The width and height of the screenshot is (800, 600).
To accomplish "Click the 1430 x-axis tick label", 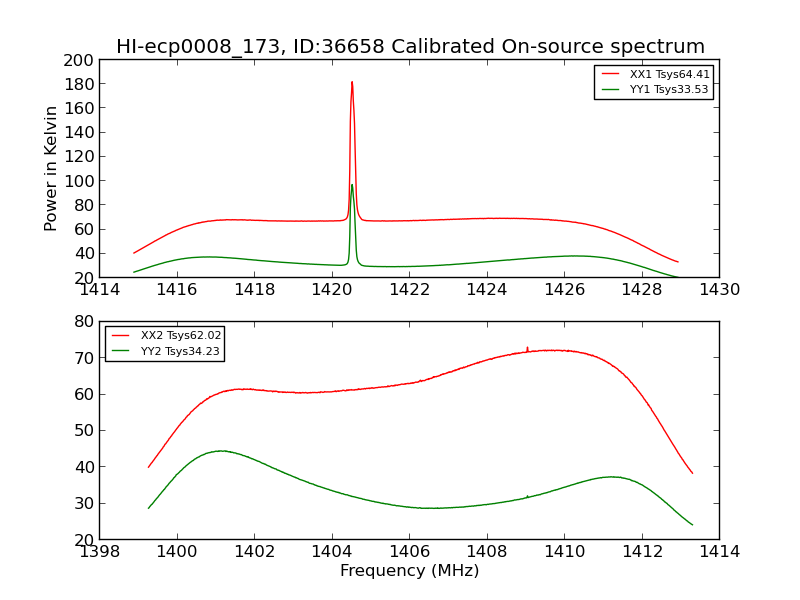I will point(718,290).
